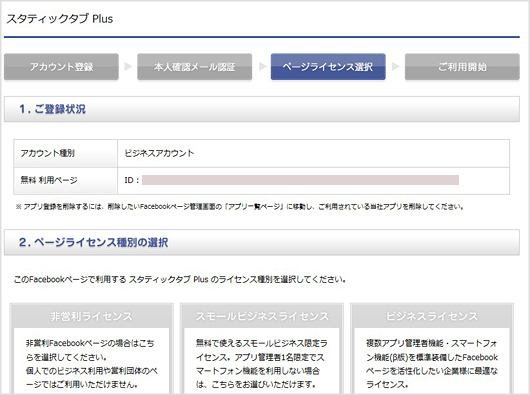Click the 1. ご登録状況 section header
This screenshot has height=395, width=530.
pyautogui.click(x=262, y=109)
